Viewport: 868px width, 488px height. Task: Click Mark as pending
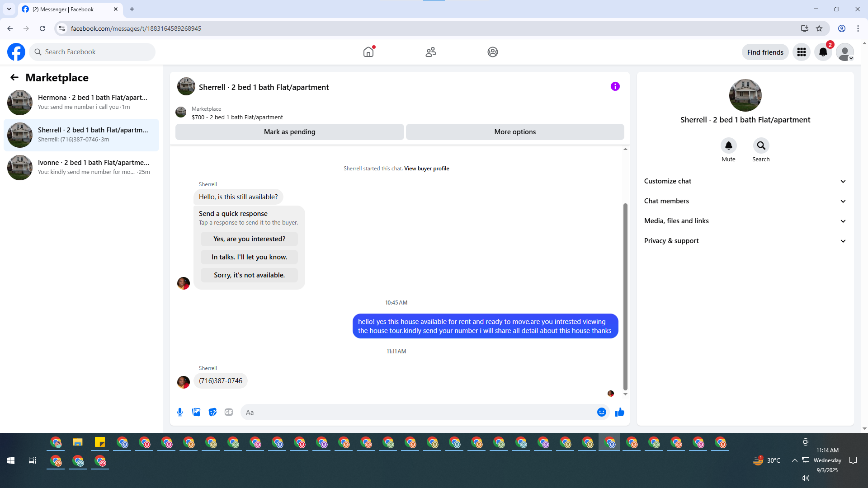click(290, 132)
